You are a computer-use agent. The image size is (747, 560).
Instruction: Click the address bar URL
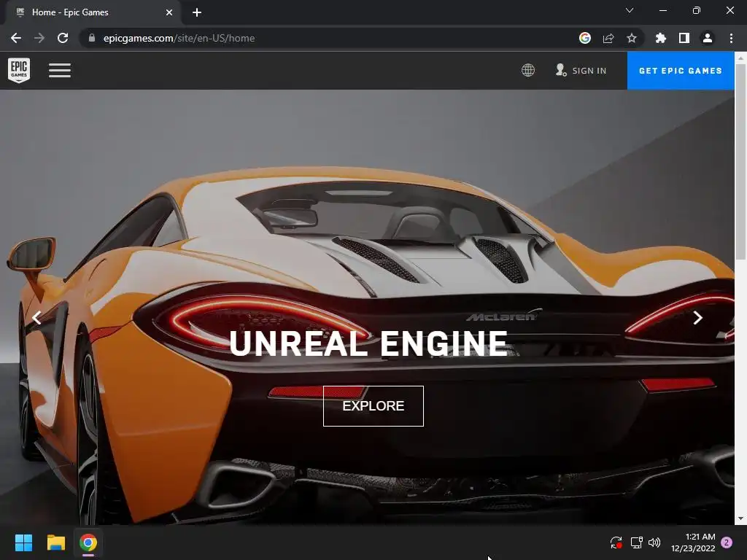tap(179, 38)
